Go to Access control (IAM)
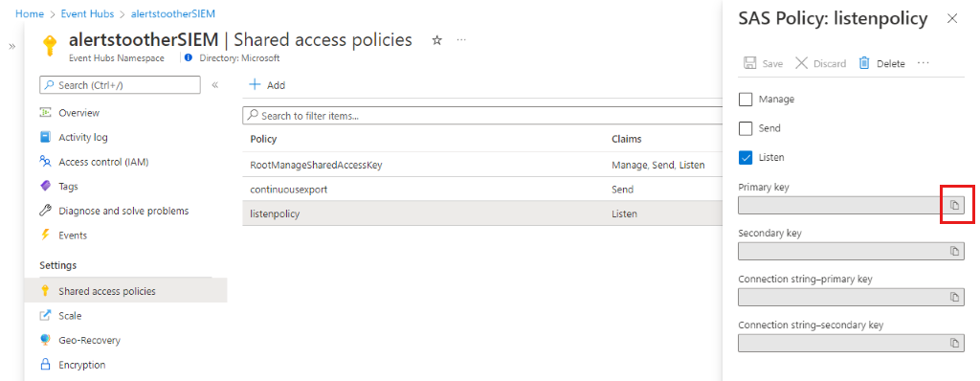The height and width of the screenshot is (381, 980). [x=94, y=162]
